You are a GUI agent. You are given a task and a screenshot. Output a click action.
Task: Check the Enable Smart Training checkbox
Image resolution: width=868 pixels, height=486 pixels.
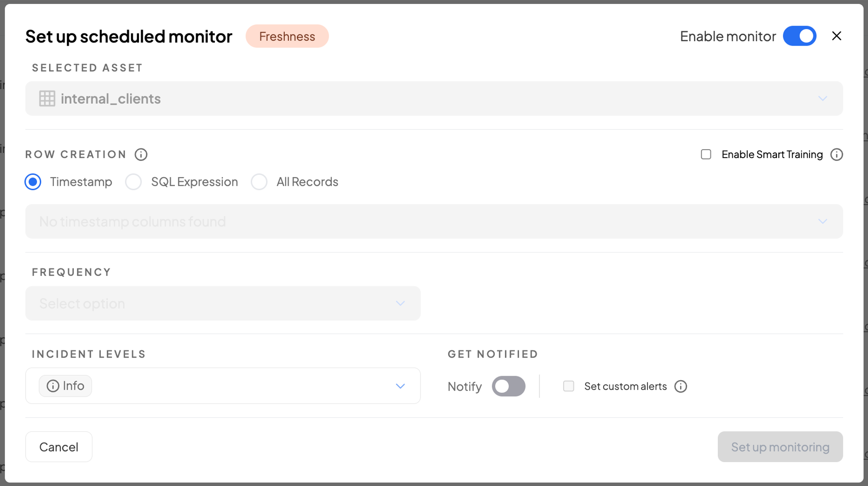[x=706, y=154]
